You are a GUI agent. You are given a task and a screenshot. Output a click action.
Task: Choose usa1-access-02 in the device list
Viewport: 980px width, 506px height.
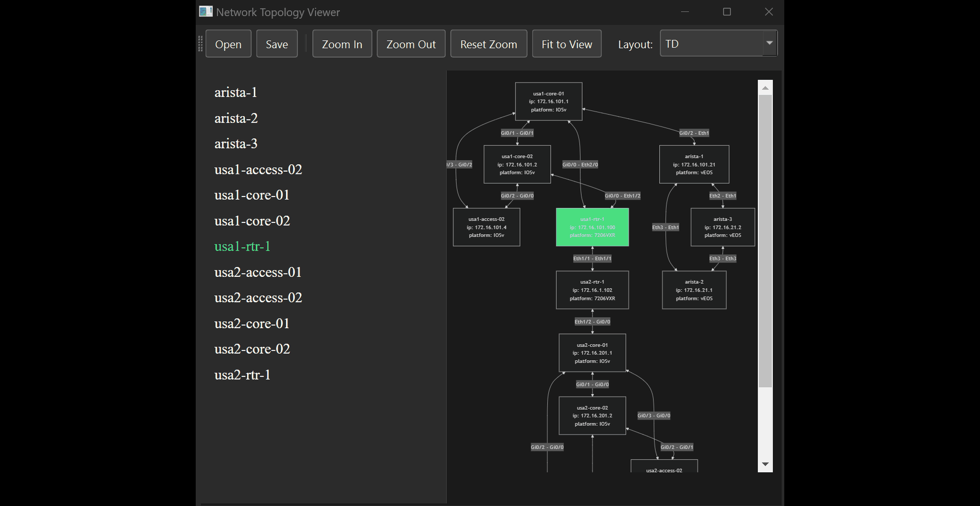[x=258, y=170]
